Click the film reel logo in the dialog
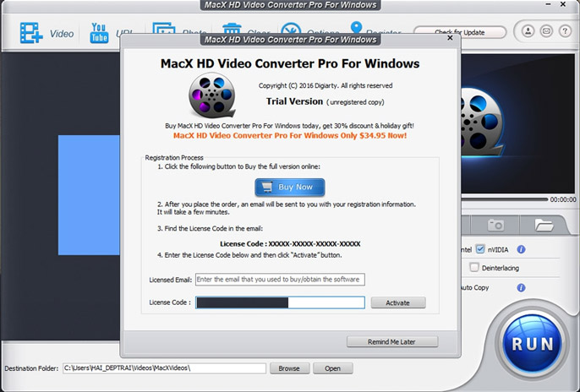Screen dimensions: 580x392 [212, 95]
